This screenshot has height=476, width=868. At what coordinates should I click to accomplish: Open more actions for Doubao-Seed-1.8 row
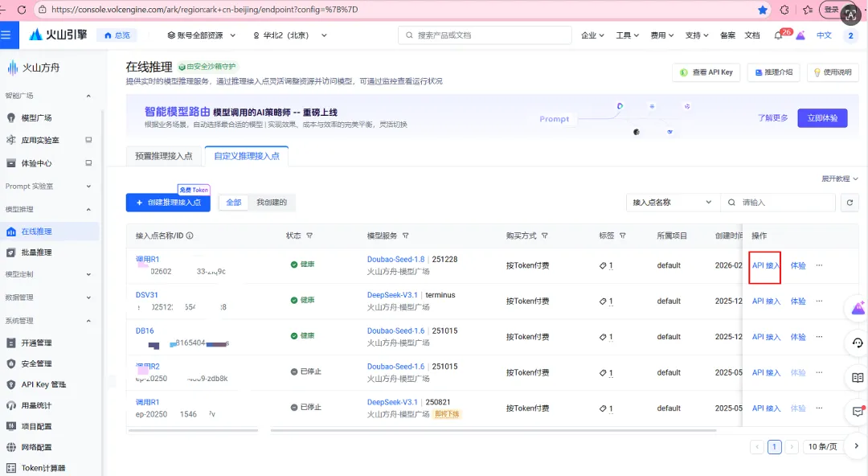click(x=819, y=265)
